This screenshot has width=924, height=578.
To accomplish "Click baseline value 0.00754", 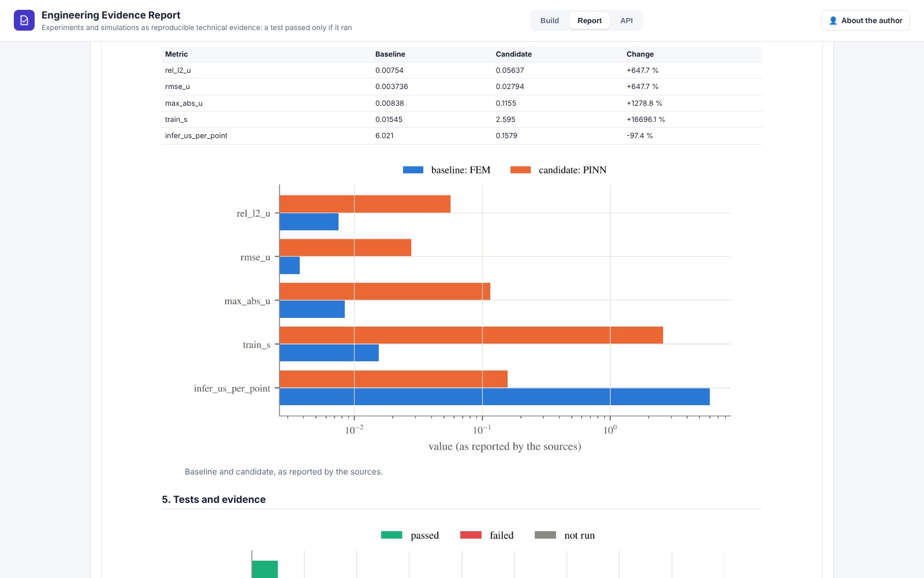I will [x=389, y=70].
